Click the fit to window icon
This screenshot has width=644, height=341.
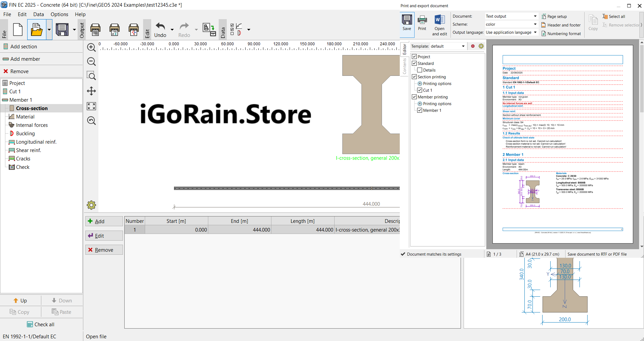tap(91, 106)
